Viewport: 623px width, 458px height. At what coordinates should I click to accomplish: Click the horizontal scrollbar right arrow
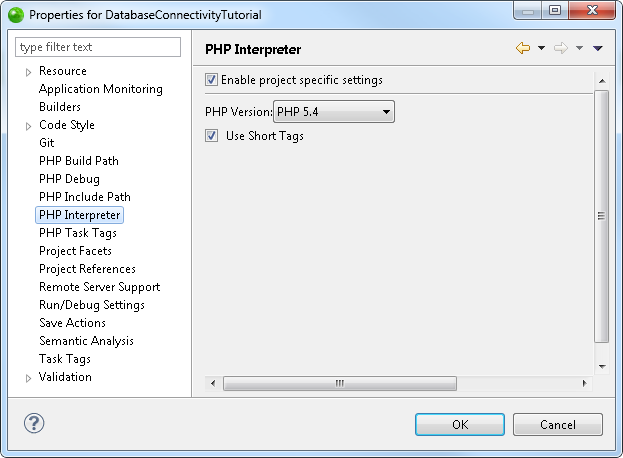[x=584, y=383]
